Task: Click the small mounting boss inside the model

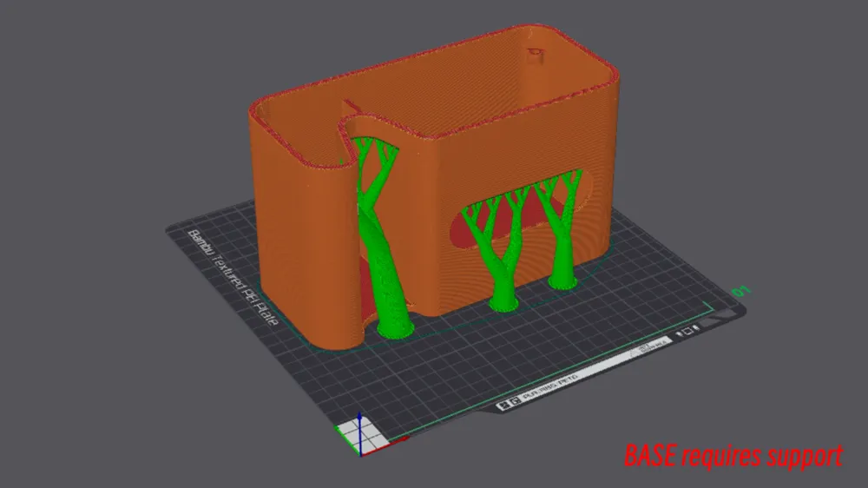Action: [536, 55]
